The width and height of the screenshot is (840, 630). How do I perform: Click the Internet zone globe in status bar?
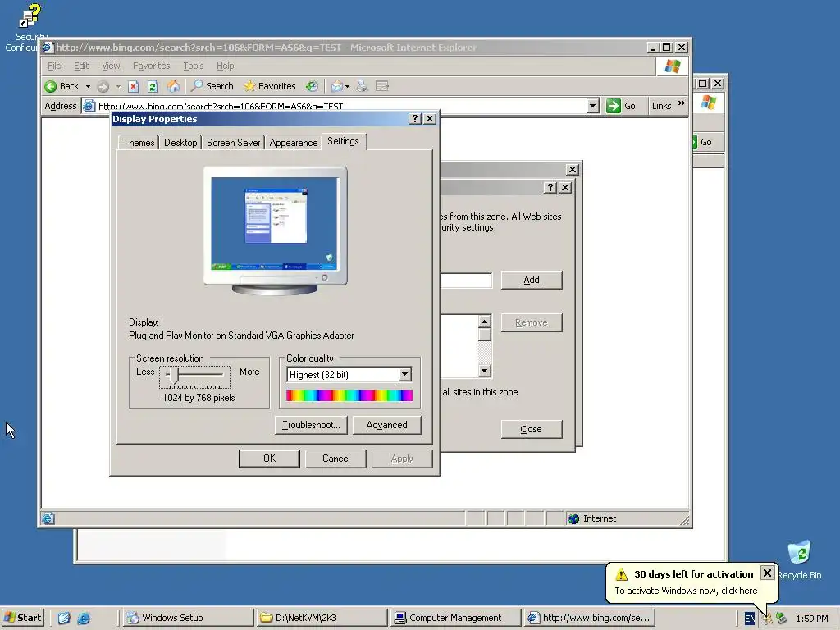(573, 518)
